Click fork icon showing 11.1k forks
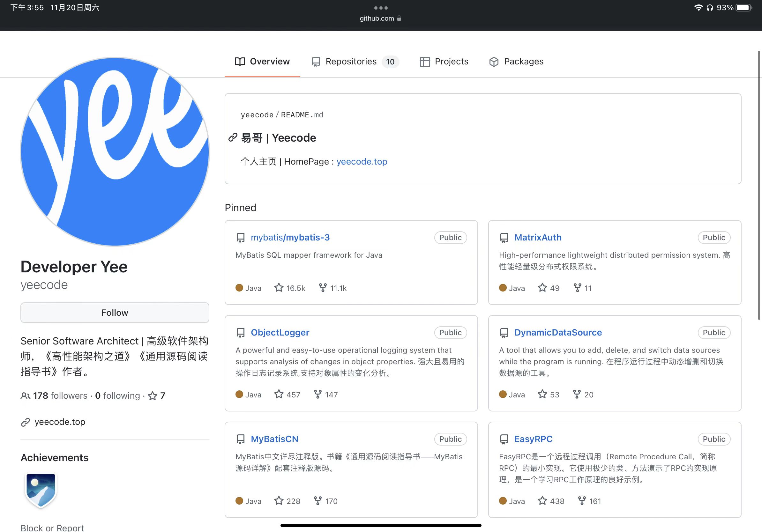The height and width of the screenshot is (532, 762). (323, 288)
